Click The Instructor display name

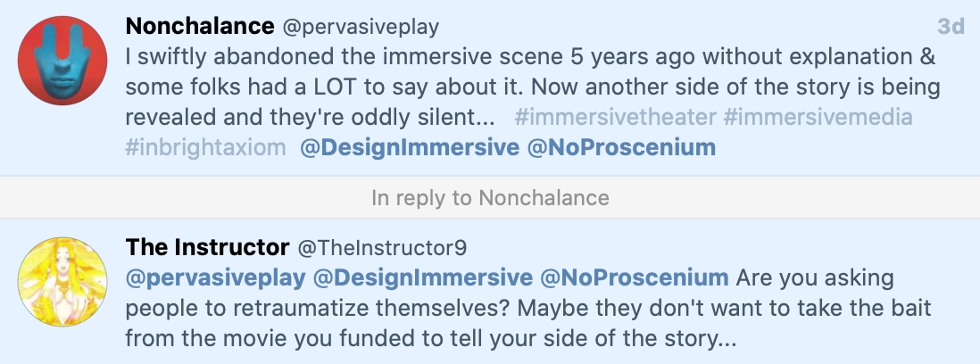(207, 247)
